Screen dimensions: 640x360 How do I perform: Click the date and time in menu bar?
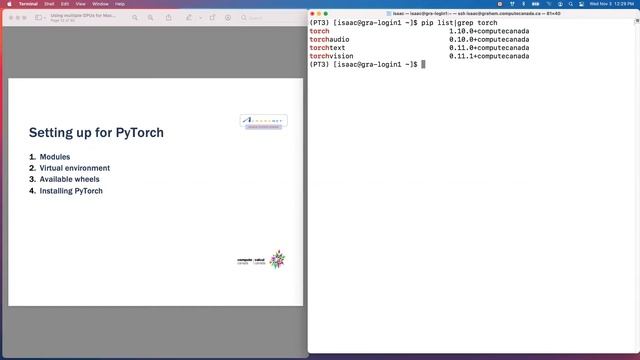[x=611, y=4]
